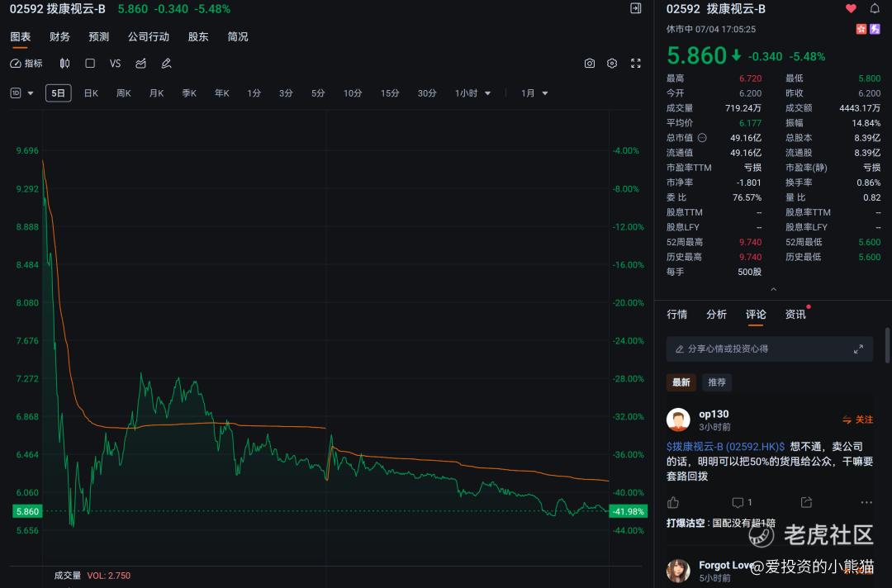Select the 5日 timeframe

[x=58, y=93]
